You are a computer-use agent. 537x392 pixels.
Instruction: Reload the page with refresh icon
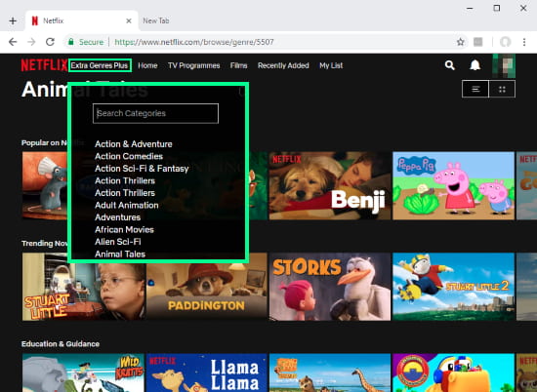tap(51, 42)
